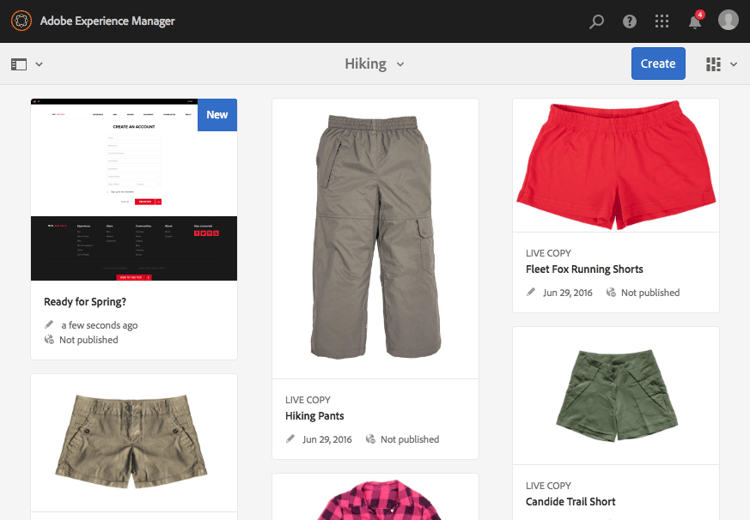Click pencil icon on Hiking Pants card
Screen dimensions: 750x520
coord(290,439)
